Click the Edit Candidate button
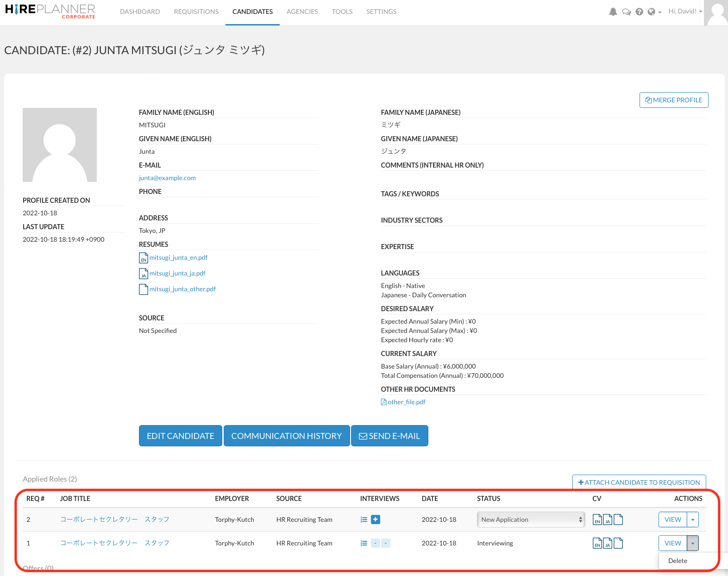 (180, 436)
